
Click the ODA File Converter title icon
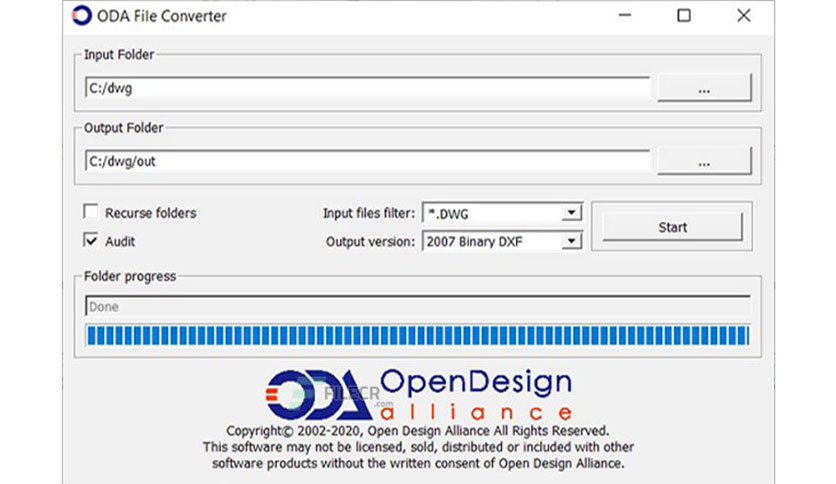point(82,15)
